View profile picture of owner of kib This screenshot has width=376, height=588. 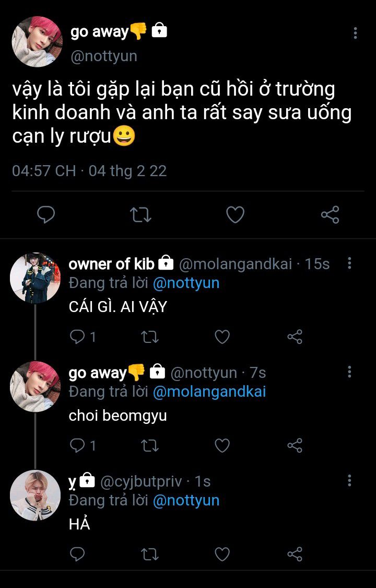click(x=35, y=278)
